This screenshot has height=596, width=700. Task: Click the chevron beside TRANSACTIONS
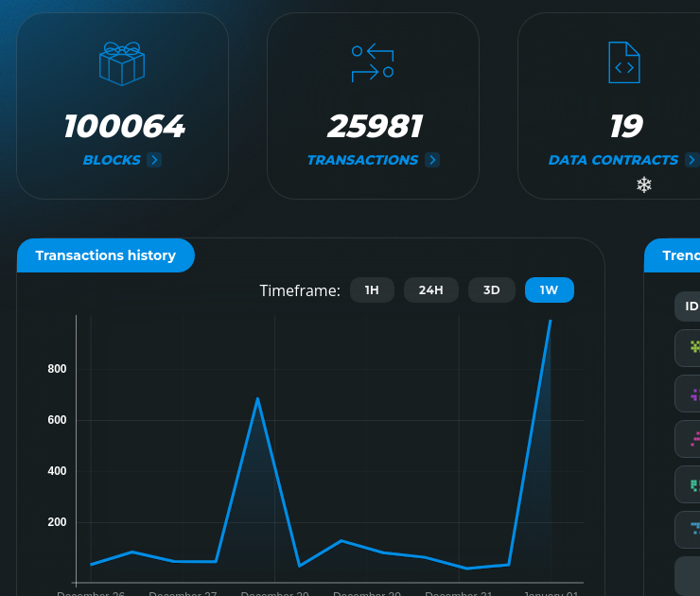coord(432,160)
